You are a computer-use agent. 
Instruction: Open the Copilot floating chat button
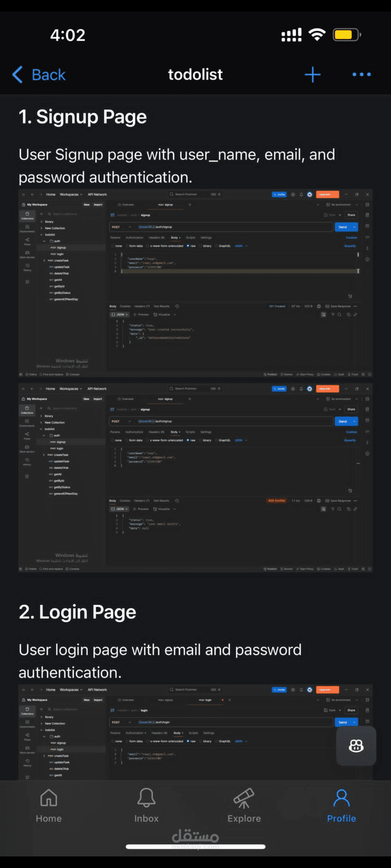(356, 746)
